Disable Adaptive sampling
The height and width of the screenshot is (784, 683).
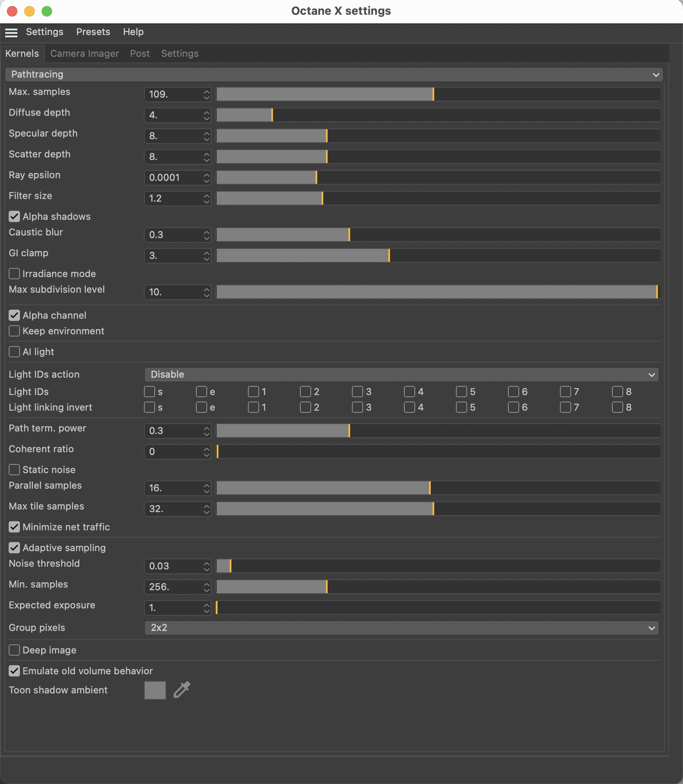pyautogui.click(x=14, y=548)
